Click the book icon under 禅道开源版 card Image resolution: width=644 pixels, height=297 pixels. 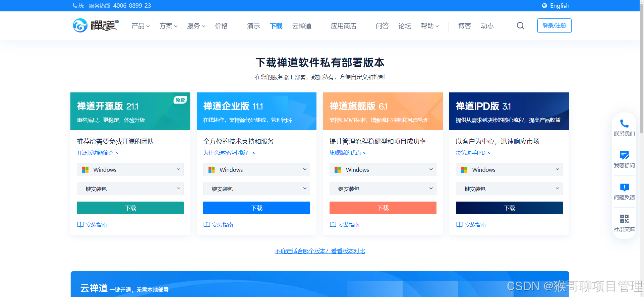[80, 225]
